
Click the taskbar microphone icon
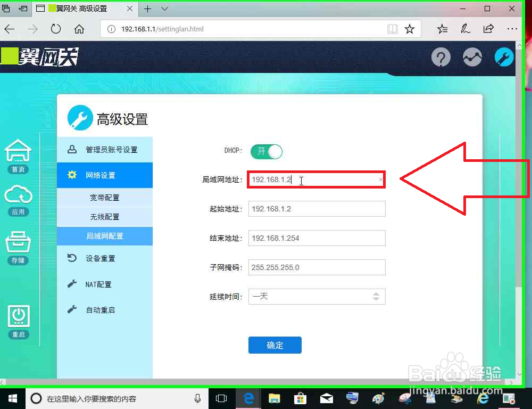(198, 398)
